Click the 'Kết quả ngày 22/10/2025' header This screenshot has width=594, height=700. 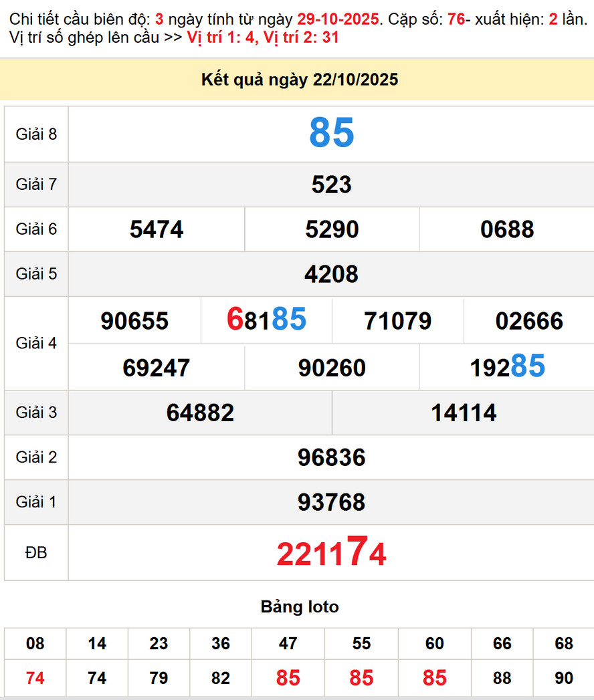[x=299, y=80]
